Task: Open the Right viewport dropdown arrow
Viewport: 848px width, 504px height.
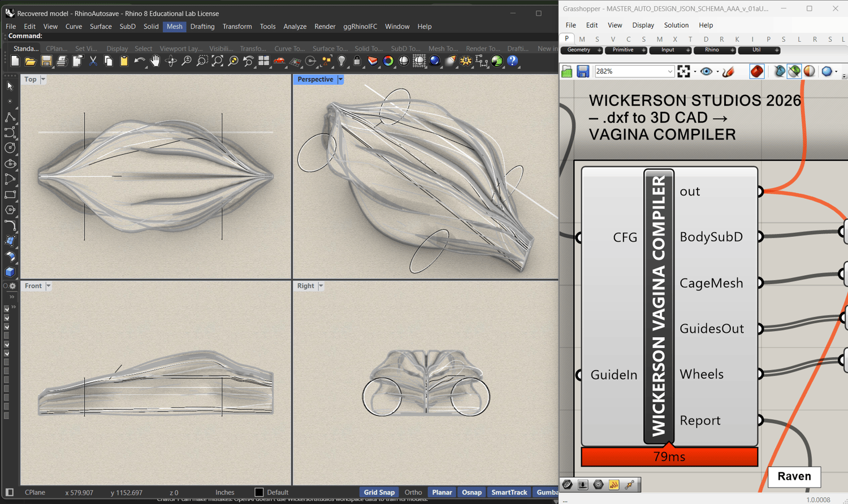Action: click(321, 286)
